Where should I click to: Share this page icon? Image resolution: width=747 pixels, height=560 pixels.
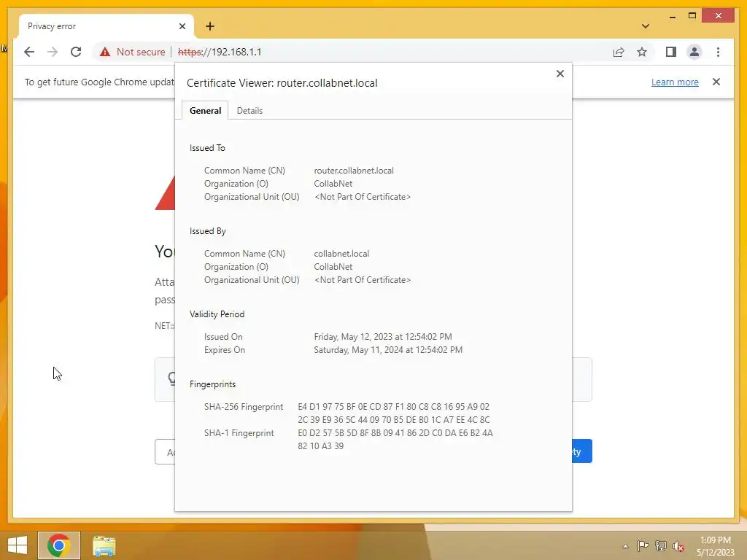click(619, 52)
